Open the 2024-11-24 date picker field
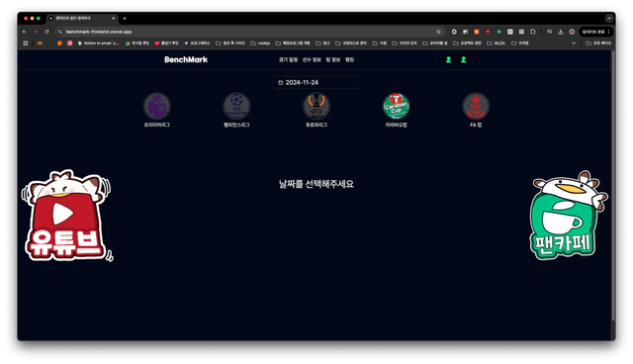633x364 pixels. [x=316, y=82]
